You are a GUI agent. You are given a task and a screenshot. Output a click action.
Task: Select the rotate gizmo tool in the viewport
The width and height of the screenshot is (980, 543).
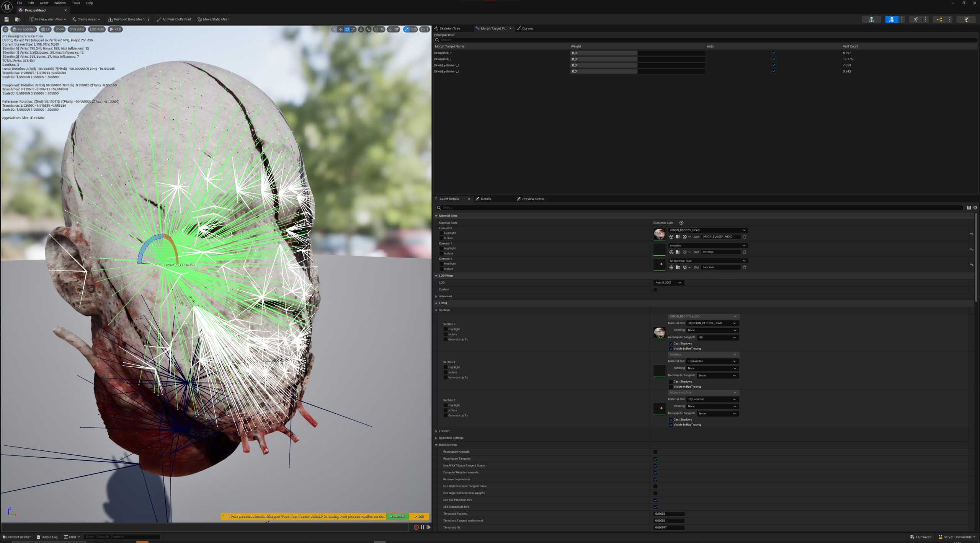click(x=347, y=29)
